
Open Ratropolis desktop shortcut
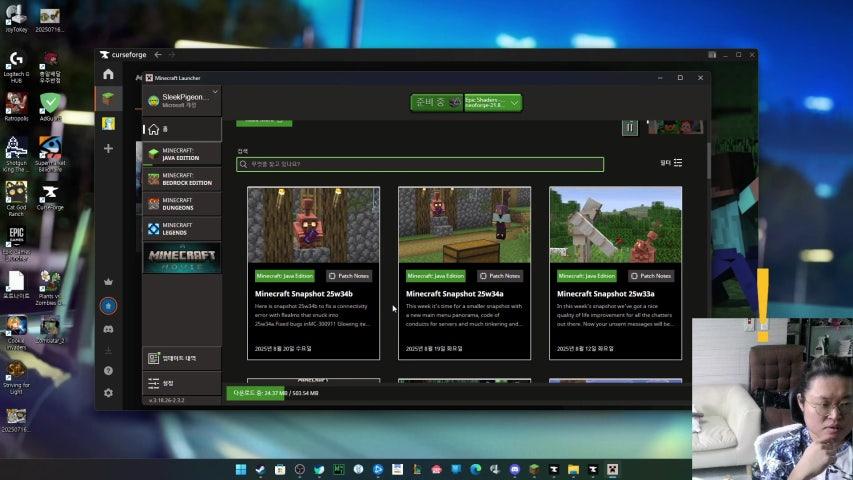[x=16, y=107]
